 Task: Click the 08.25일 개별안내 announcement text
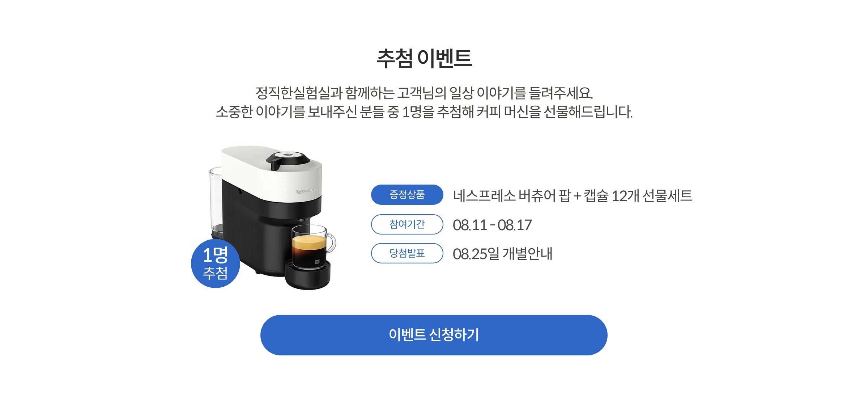pyautogui.click(x=502, y=254)
